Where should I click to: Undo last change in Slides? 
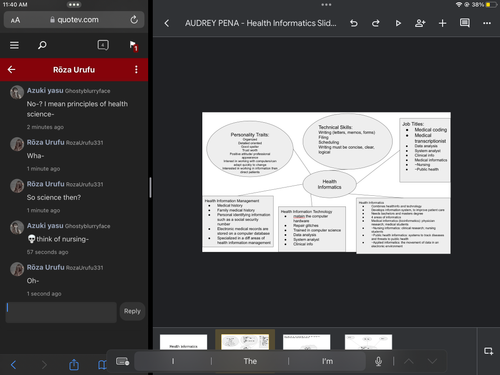[x=354, y=23]
